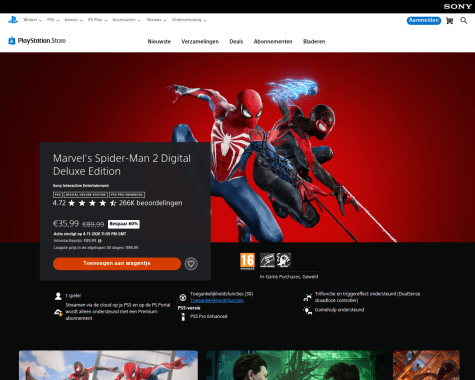This screenshot has width=475, height=380.
Task: Click the Laagste prijs in afgelopen 30 dagen text
Action: point(96,248)
